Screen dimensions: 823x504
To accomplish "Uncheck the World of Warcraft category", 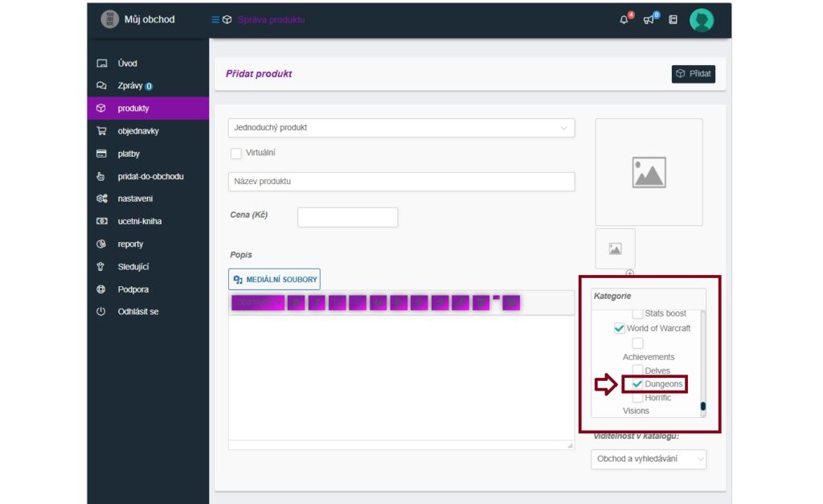I will [x=620, y=328].
